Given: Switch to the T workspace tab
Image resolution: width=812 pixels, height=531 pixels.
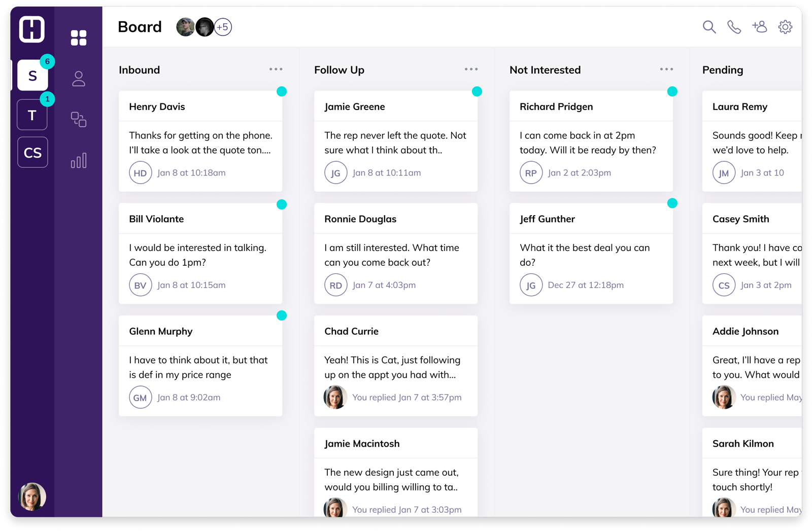Looking at the screenshot, I should (32, 115).
